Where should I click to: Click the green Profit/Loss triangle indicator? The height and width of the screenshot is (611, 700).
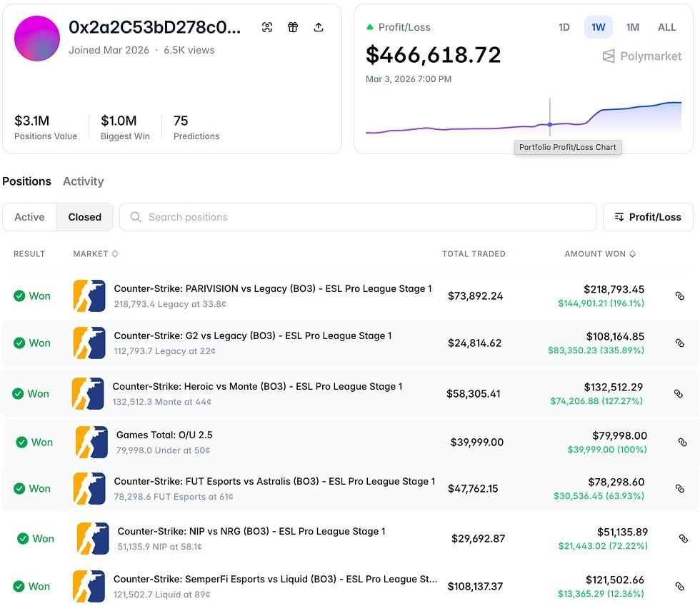pyautogui.click(x=370, y=27)
